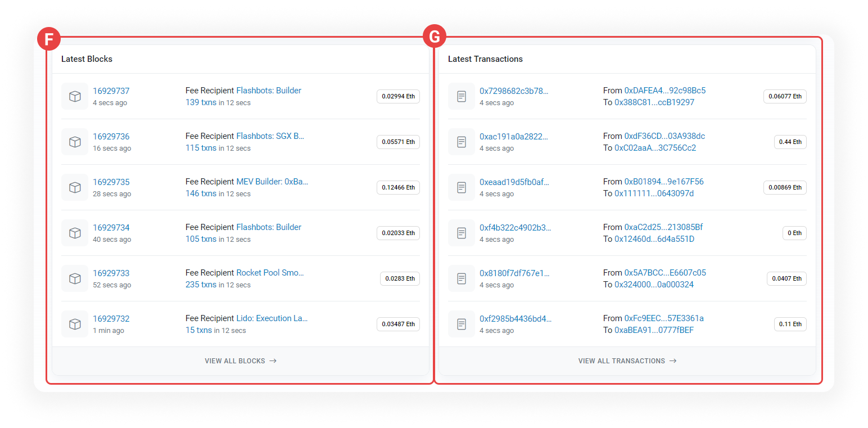Open View All Transactions
Viewport: 868px width, 428px height.
(x=627, y=361)
